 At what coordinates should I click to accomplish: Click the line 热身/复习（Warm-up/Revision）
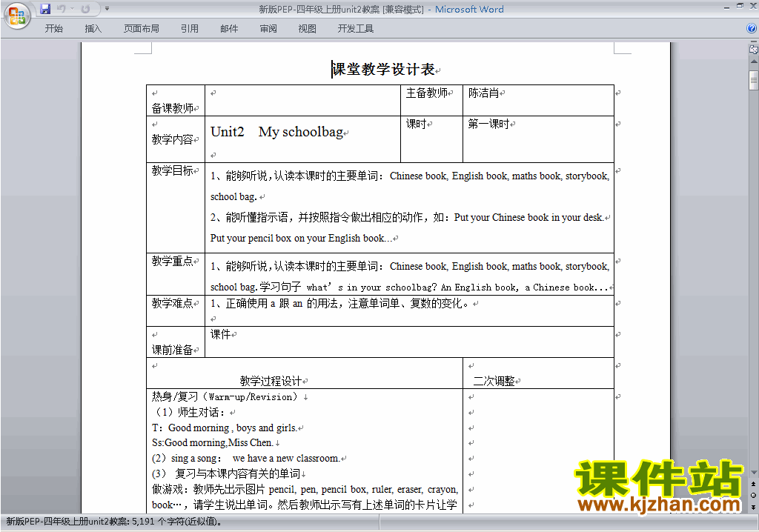coord(227,396)
